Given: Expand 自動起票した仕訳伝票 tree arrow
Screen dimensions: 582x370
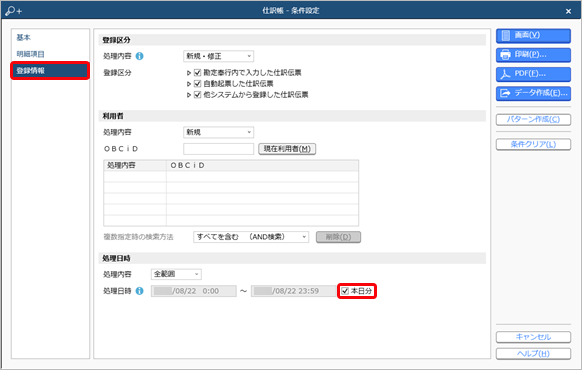Looking at the screenshot, I should [189, 84].
